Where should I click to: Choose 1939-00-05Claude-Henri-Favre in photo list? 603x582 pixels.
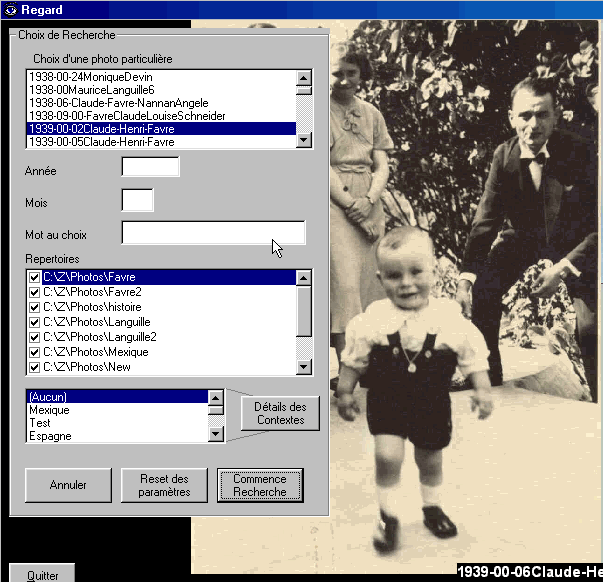(101, 142)
